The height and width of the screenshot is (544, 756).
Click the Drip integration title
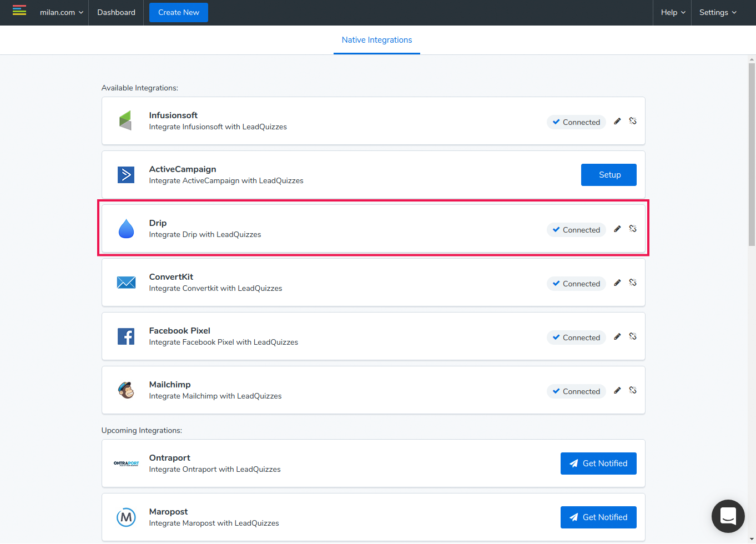(x=158, y=223)
